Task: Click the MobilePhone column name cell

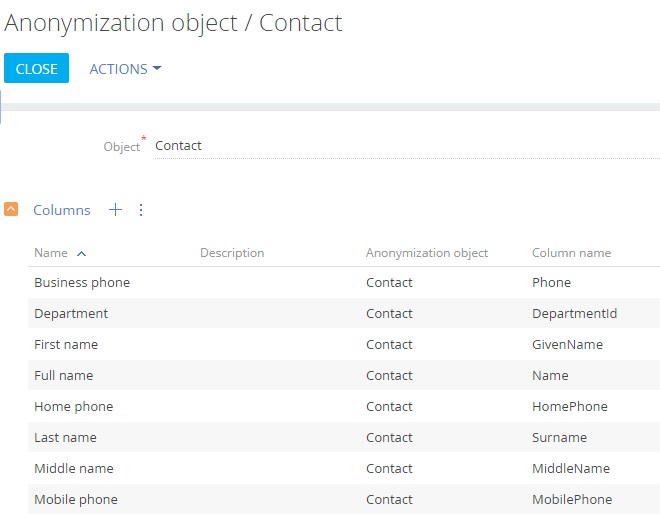Action: (x=572, y=500)
